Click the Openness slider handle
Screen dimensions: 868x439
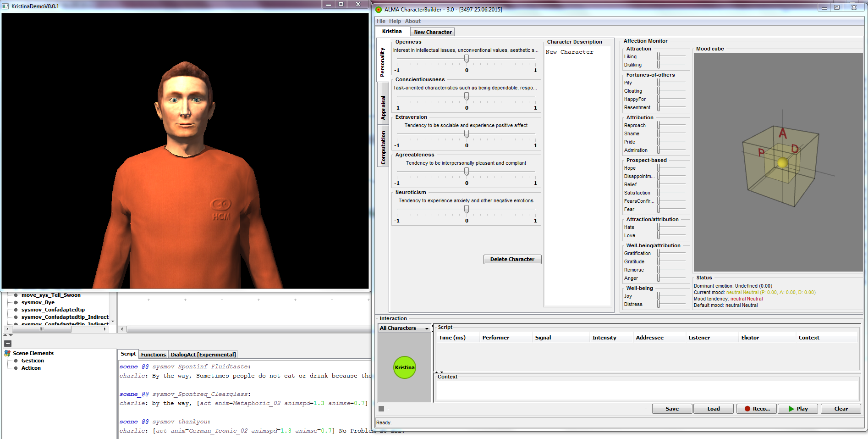(467, 59)
